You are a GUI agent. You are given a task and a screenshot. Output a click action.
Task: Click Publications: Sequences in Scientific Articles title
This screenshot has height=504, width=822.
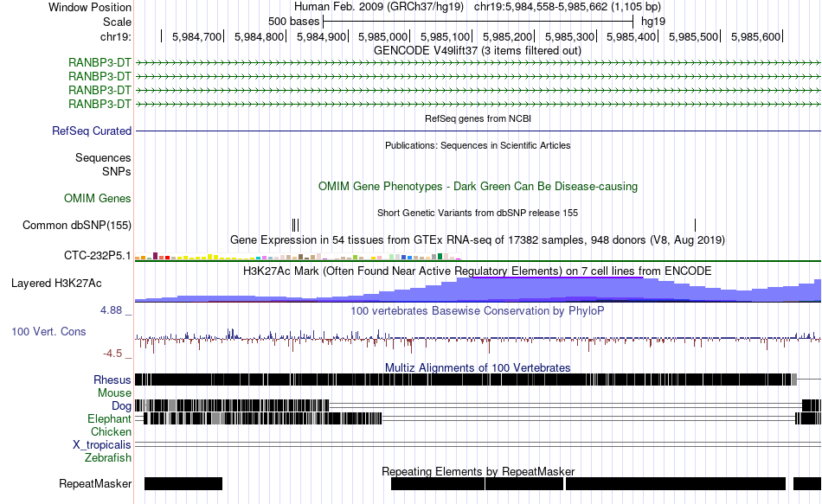(x=478, y=145)
